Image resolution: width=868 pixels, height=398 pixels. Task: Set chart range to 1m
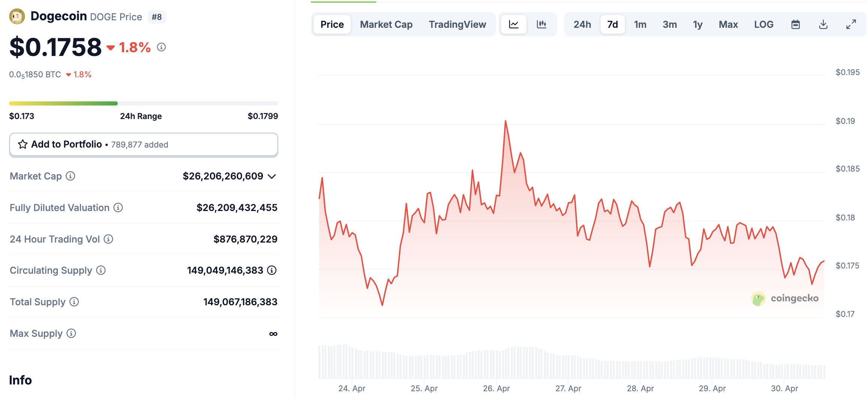640,24
